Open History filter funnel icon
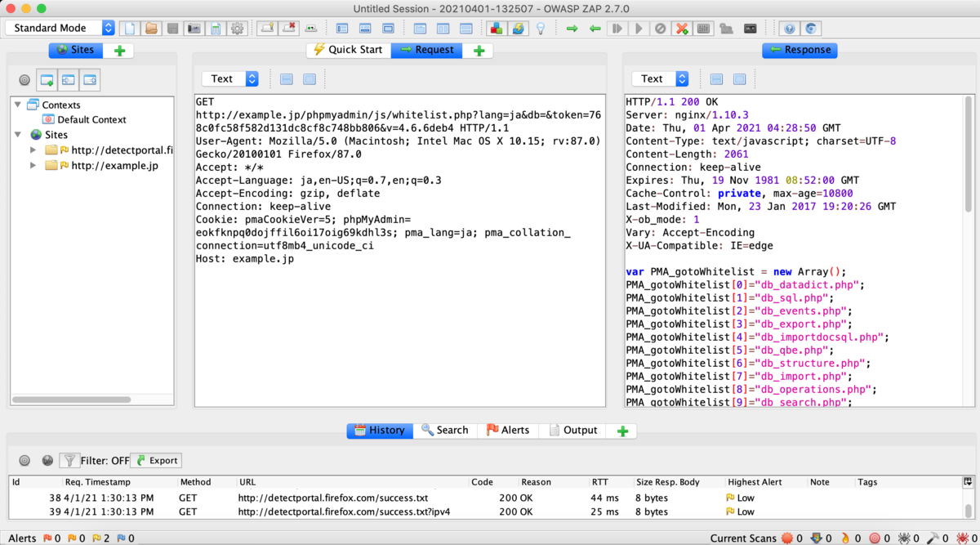 [70, 460]
